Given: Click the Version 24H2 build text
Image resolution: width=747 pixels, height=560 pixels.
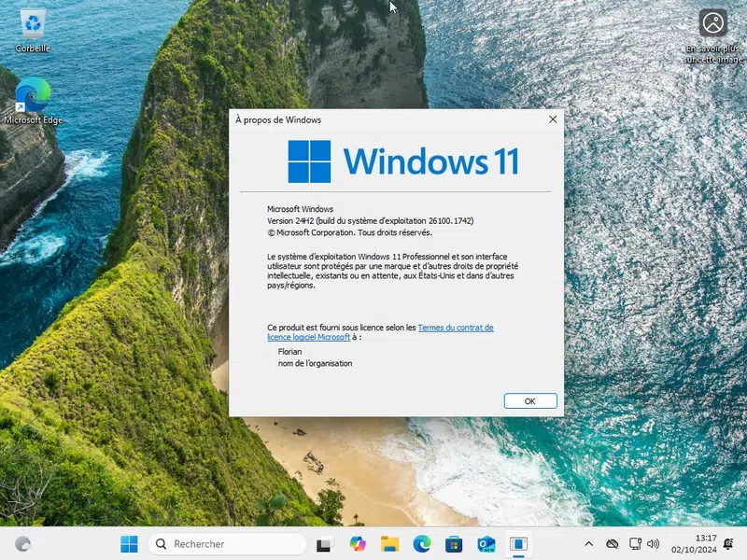Looking at the screenshot, I should 370,221.
